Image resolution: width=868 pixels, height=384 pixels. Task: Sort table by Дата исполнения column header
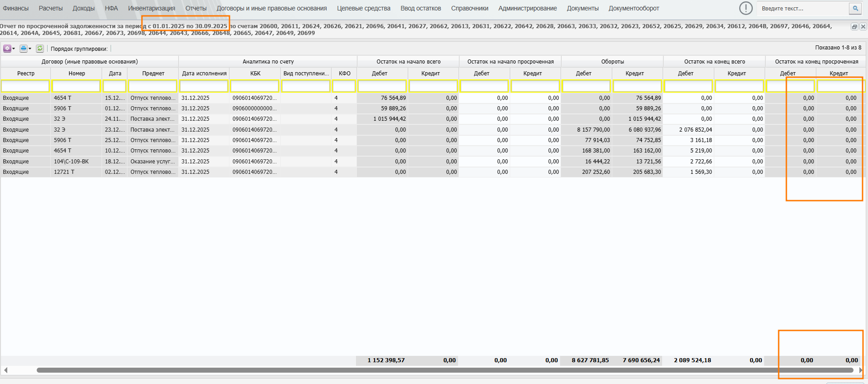(204, 73)
